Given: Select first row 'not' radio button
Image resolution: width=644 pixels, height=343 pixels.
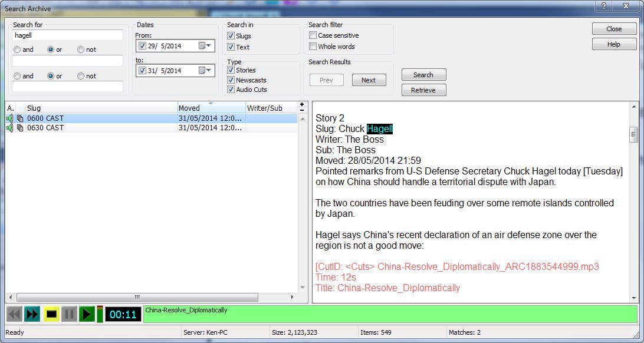Looking at the screenshot, I should click(x=81, y=50).
